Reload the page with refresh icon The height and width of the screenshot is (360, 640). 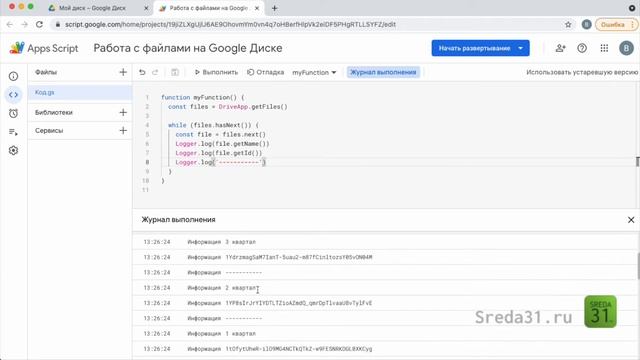tap(39, 24)
